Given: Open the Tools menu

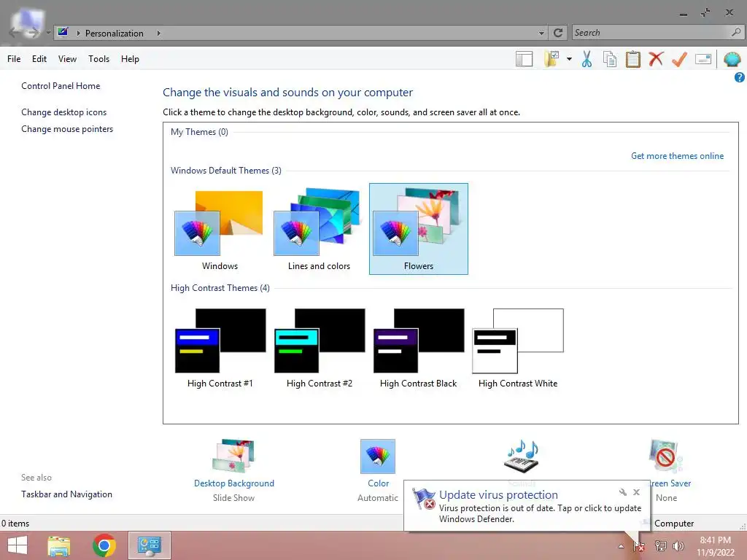Looking at the screenshot, I should pyautogui.click(x=98, y=59).
